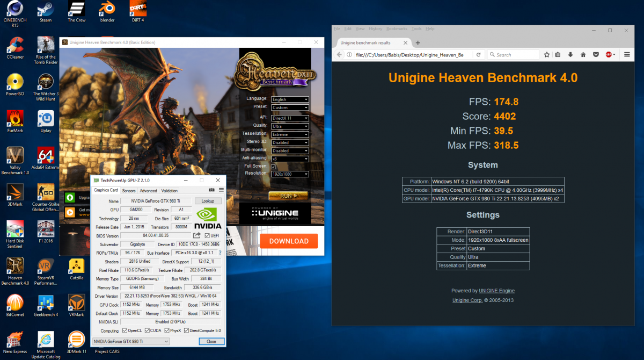Open Hard Disk Sentinel icon
644x360 pixels.
click(15, 234)
